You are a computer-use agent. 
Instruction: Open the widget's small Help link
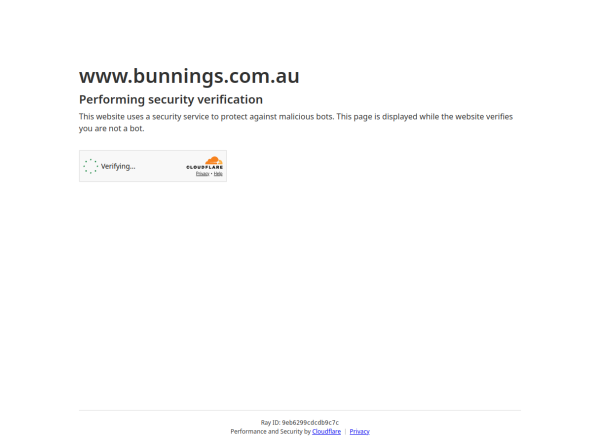[218, 174]
